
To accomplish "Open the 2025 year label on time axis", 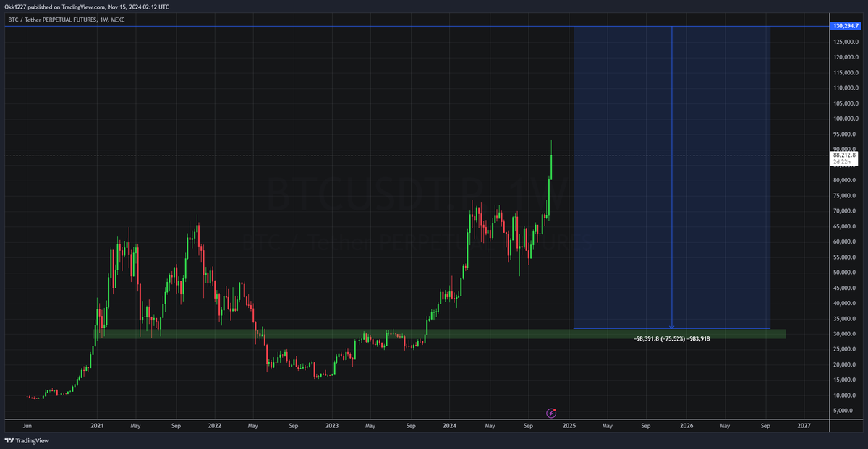I will click(569, 426).
